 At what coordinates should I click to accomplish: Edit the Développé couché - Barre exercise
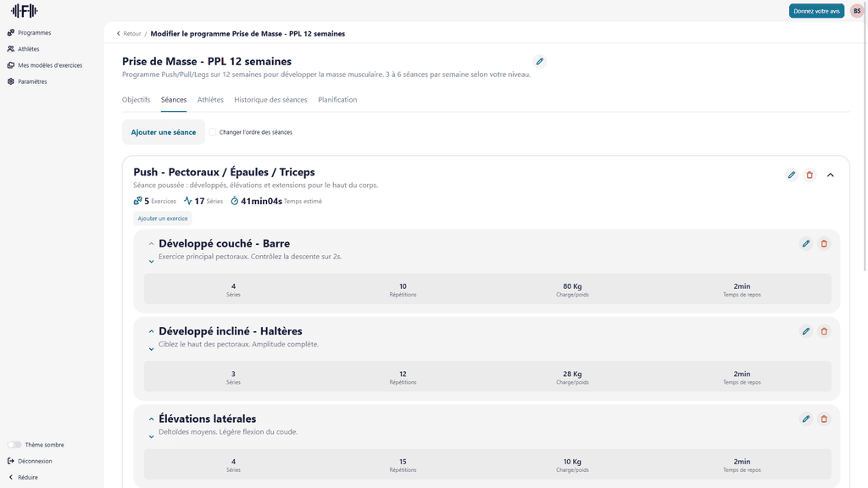point(806,244)
